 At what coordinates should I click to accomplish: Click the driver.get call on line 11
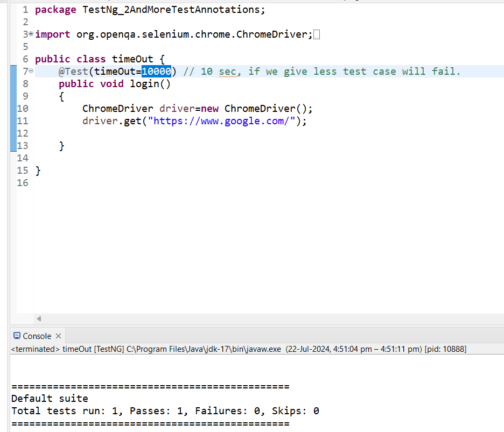[112, 121]
